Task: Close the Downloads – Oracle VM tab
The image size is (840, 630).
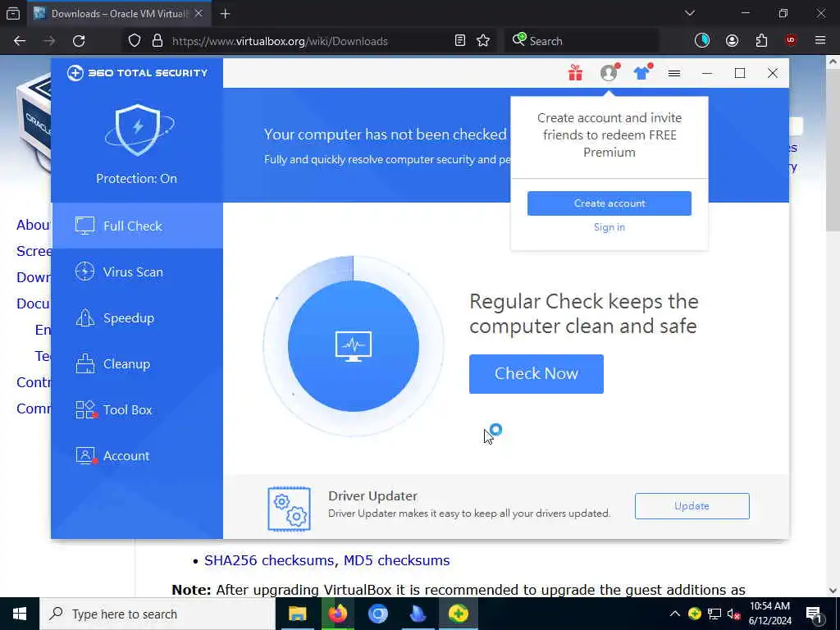Action: pos(199,13)
